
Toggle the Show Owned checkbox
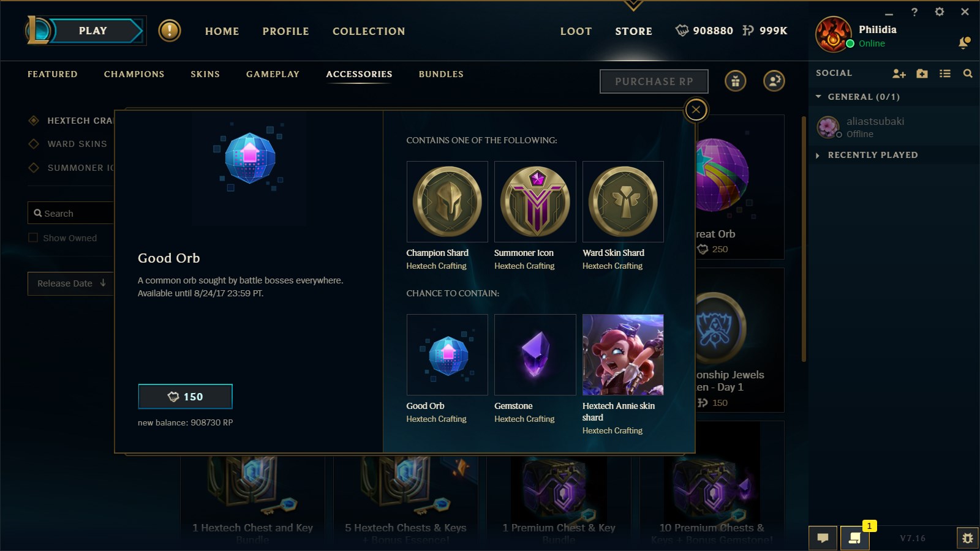coord(33,238)
